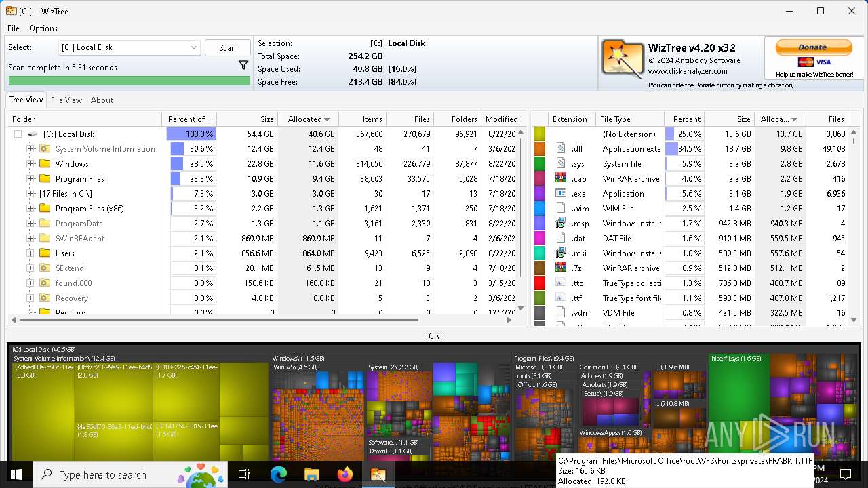
Task: Sort by the File Type column header
Action: (630, 119)
